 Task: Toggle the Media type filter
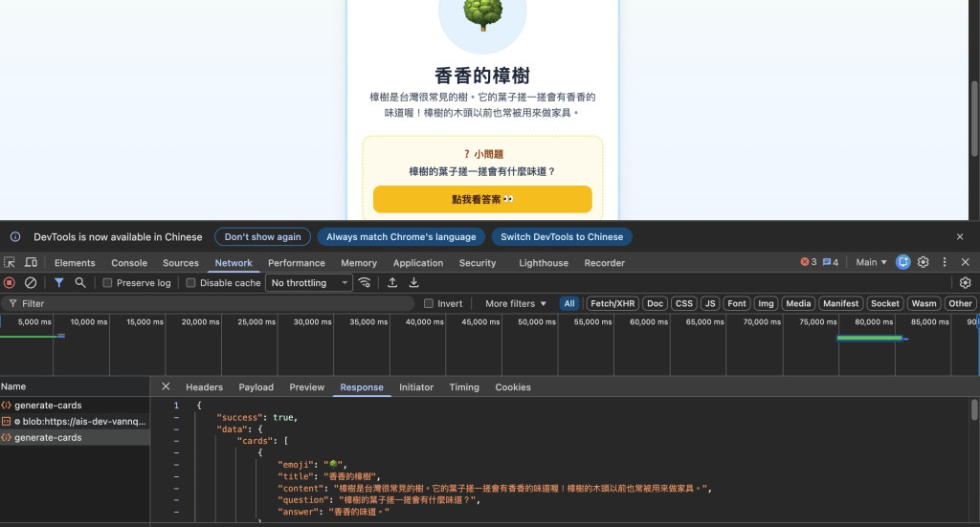(798, 303)
